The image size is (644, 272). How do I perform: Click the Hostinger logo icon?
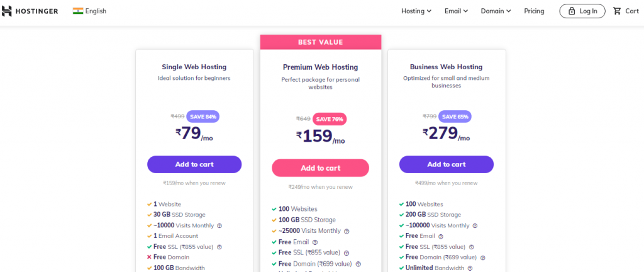(7, 11)
